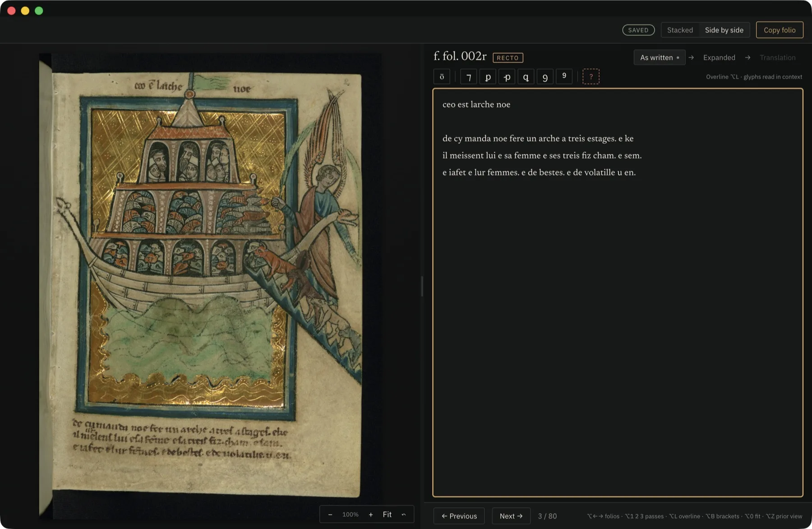Image resolution: width=812 pixels, height=529 pixels.
Task: Insert the p with flourish (pro) glyph
Action: pyautogui.click(x=507, y=77)
